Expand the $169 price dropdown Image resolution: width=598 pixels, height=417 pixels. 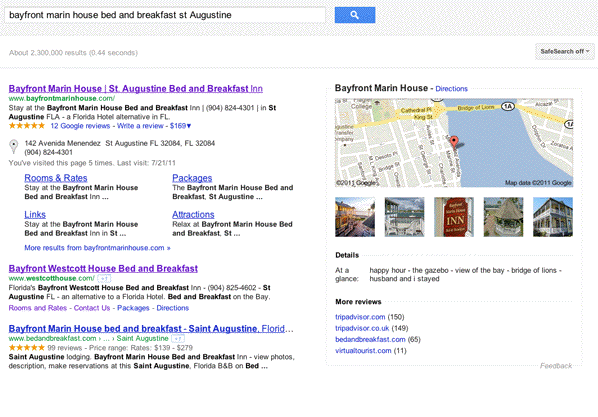click(180, 126)
